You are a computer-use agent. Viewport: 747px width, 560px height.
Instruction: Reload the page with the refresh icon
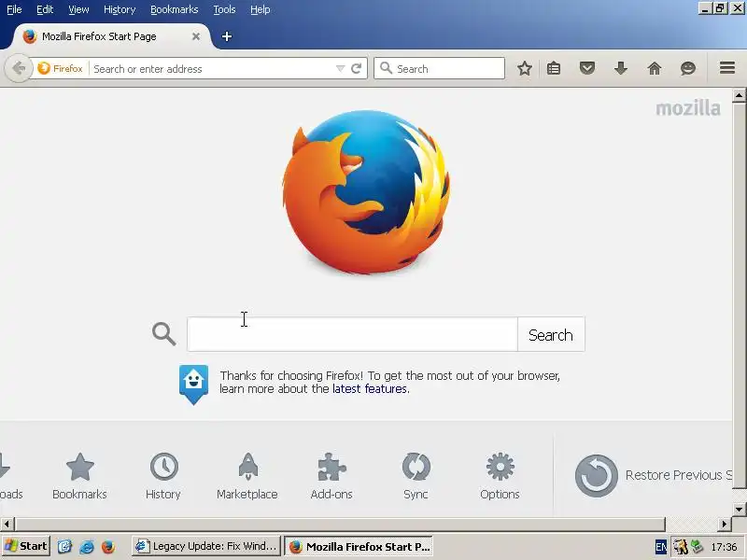(357, 68)
